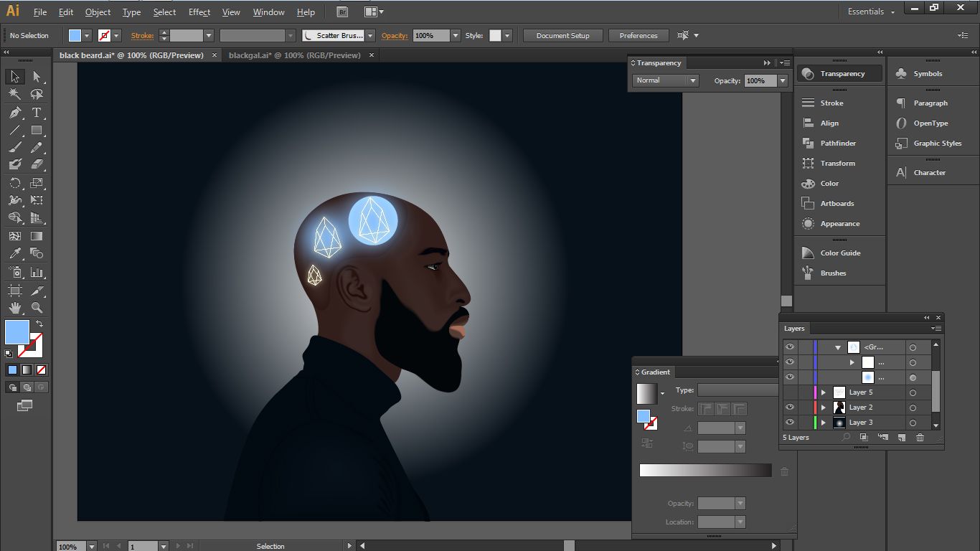
Task: Expand Layer 2 disclosure triangle
Action: click(x=824, y=408)
